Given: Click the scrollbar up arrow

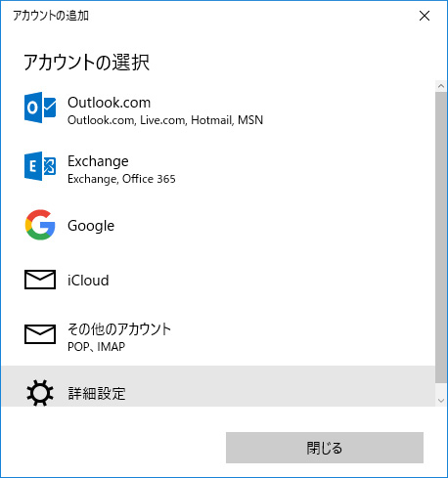Looking at the screenshot, I should pos(441,86).
